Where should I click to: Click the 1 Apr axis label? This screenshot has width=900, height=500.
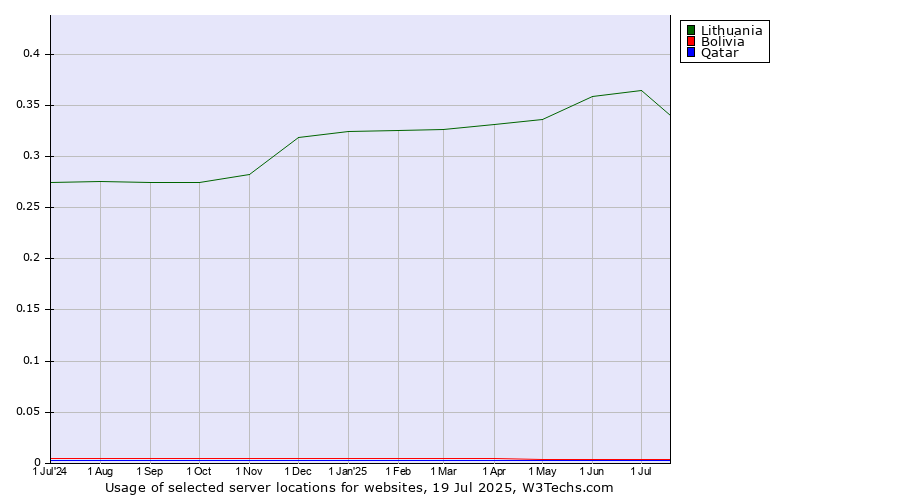point(494,471)
